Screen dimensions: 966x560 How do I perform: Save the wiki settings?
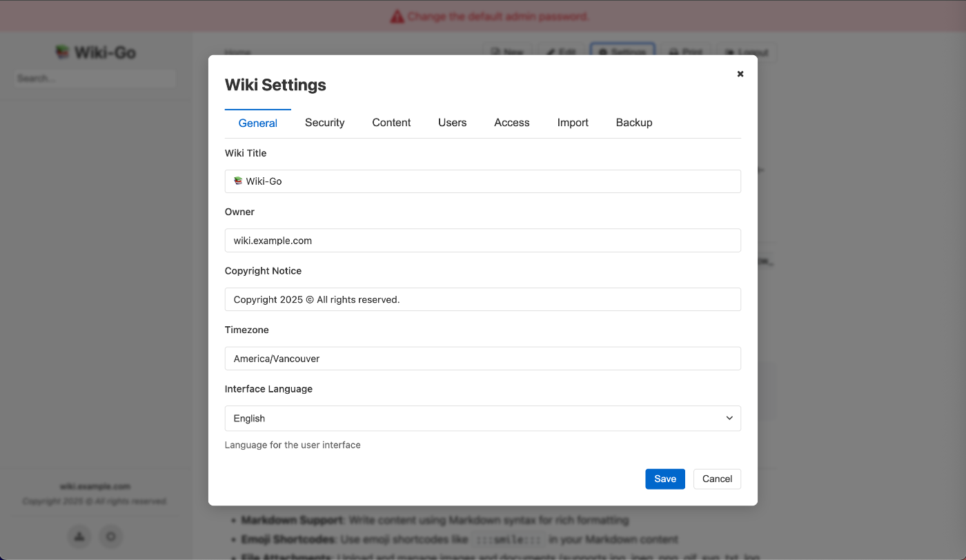click(x=665, y=479)
